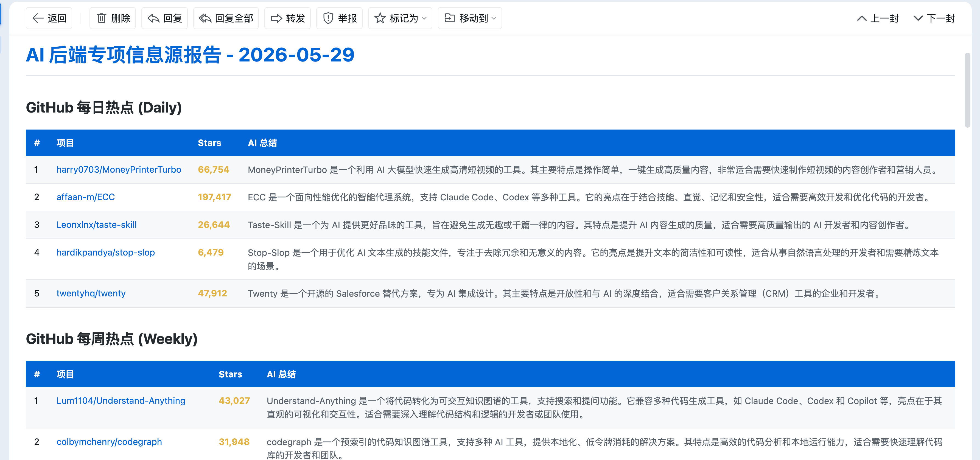The width and height of the screenshot is (980, 460).
Task: Click the GitHub 每周热点 (Weekly) heading
Action: [x=112, y=339]
